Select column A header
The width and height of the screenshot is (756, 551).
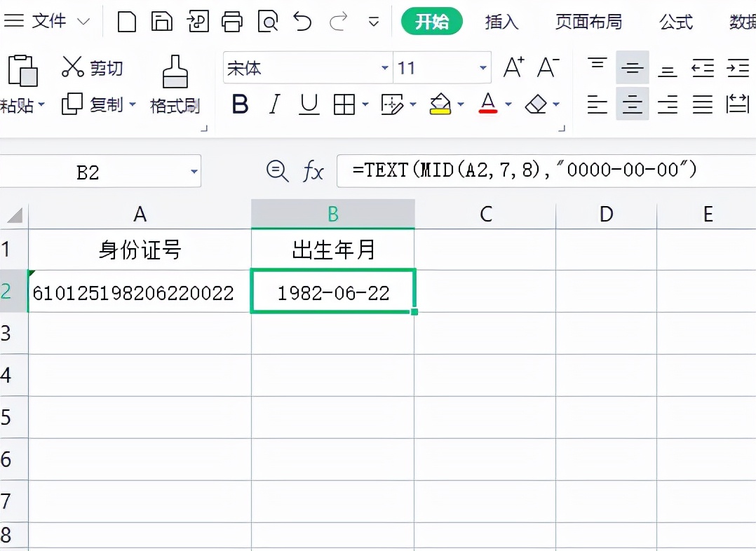(140, 214)
